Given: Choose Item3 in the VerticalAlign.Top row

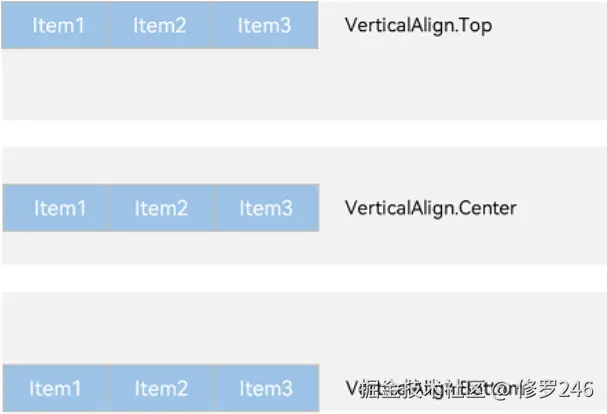Looking at the screenshot, I should 265,26.
